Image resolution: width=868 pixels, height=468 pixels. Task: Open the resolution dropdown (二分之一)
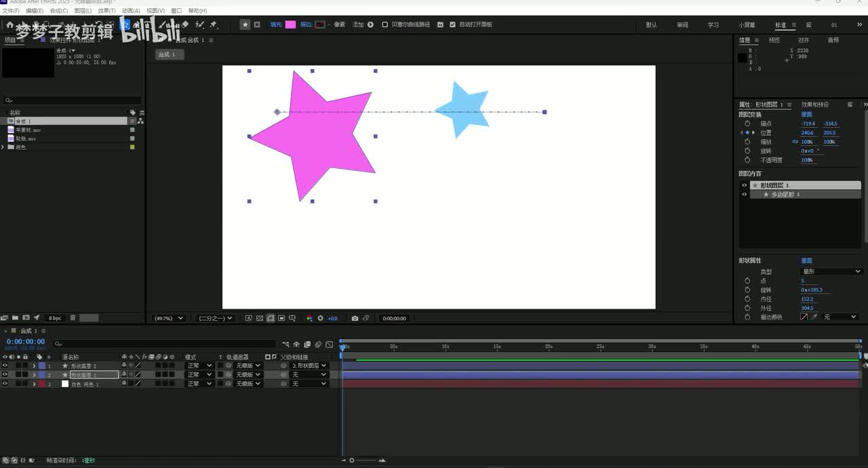click(x=215, y=318)
